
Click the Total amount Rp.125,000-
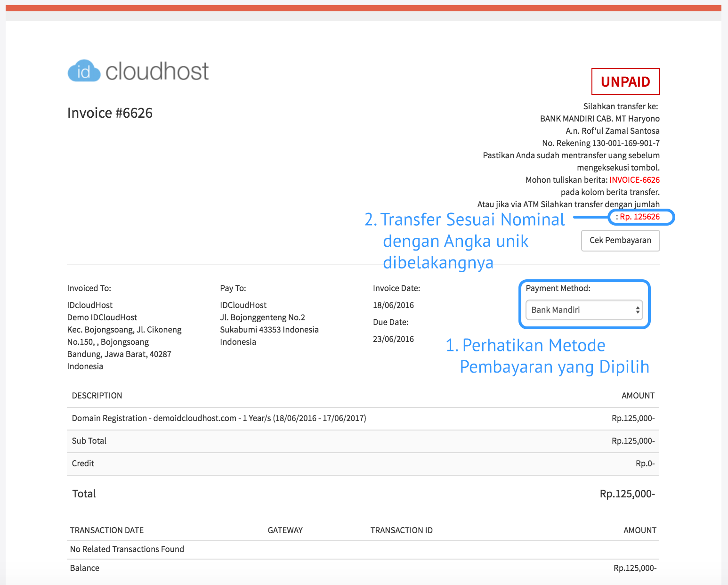[627, 494]
